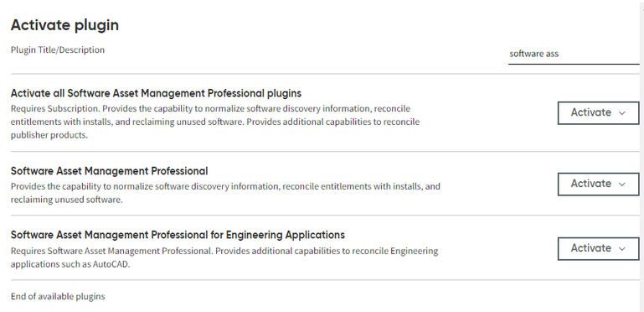Click the plugin search field containing "software ass"
Screen dimensions: 644x312
[x=574, y=54]
